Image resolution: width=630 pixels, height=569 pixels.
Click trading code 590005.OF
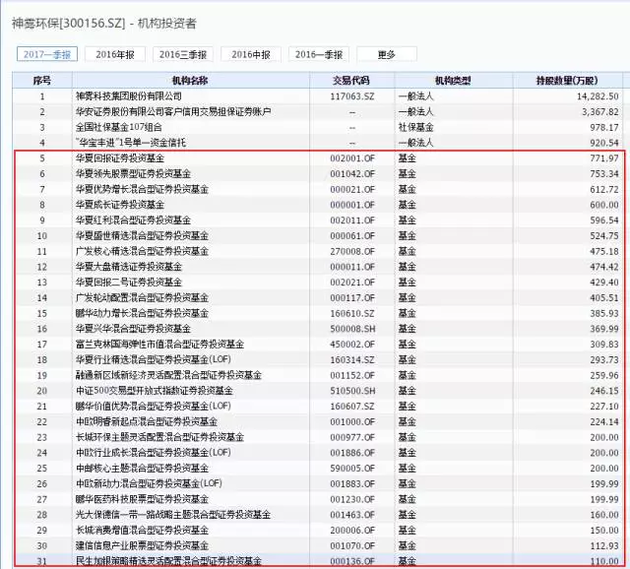352,469
